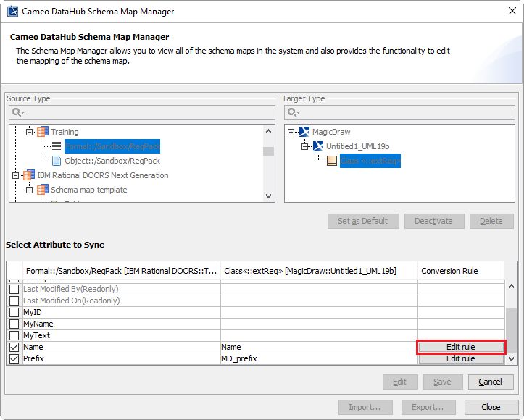The height and width of the screenshot is (420, 524).
Task: Check the Last Modified By(Readonly) checkbox
Action: (14, 289)
